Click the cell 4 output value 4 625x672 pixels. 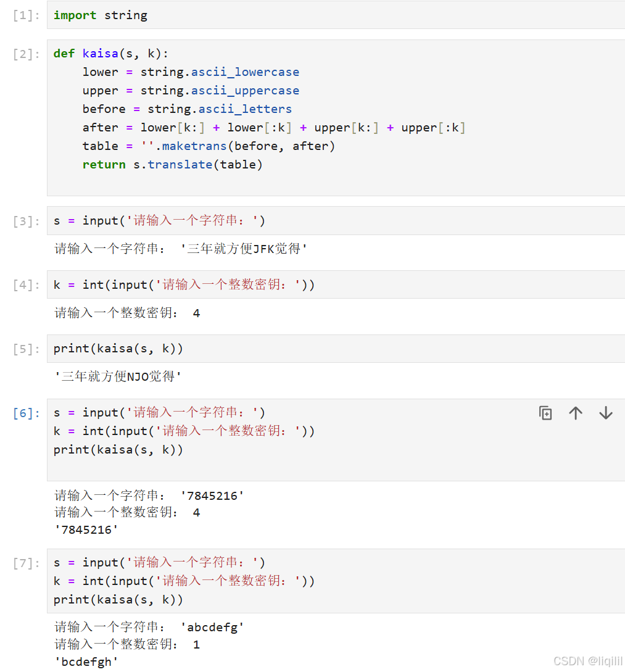click(196, 313)
